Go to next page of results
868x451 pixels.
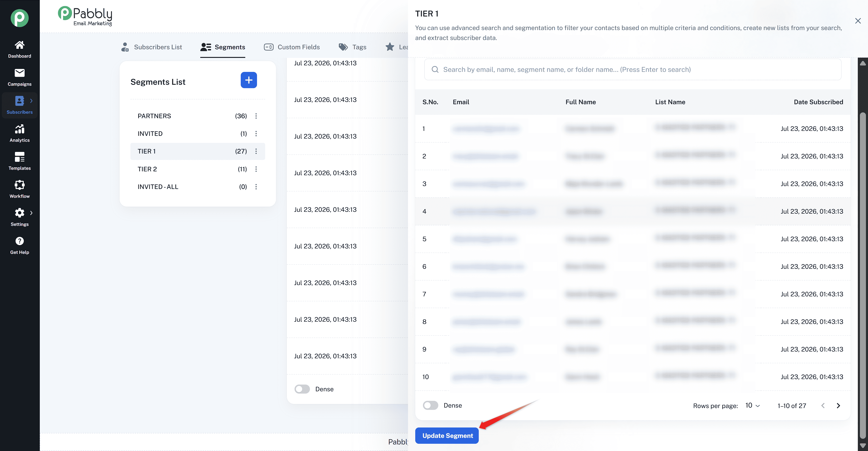(x=838, y=406)
